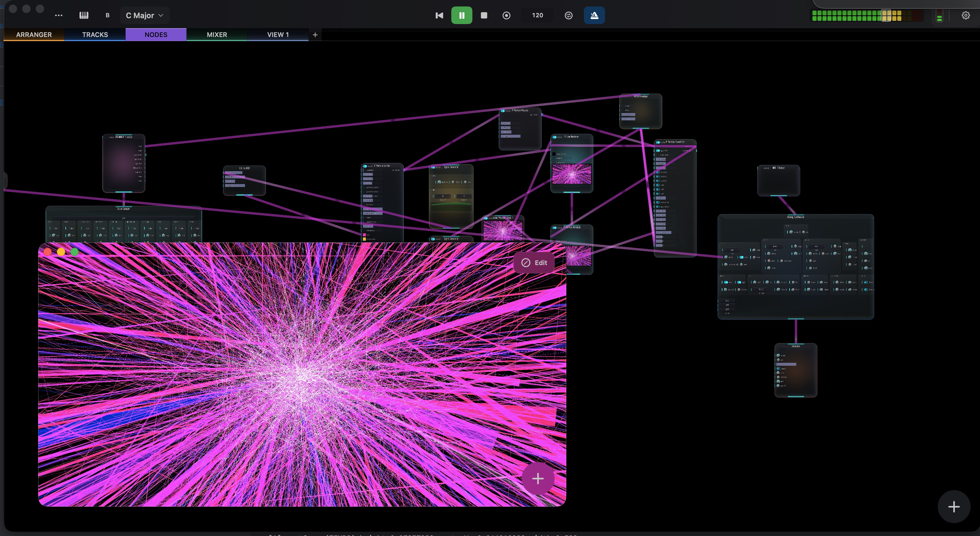Click the magenta plus button in preview
Viewport: 980px width, 536px height.
click(538, 478)
